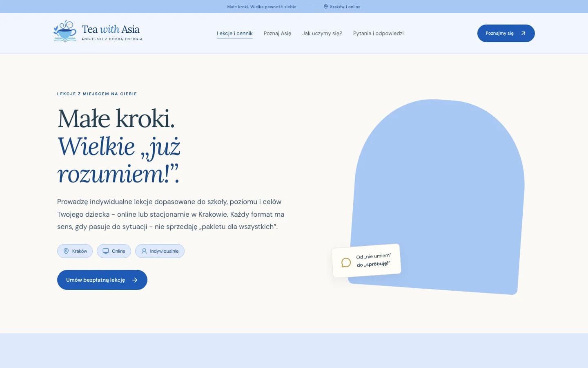The width and height of the screenshot is (588, 368).
Task: Click the Od „nie umiem” card text
Action: coord(374,260)
